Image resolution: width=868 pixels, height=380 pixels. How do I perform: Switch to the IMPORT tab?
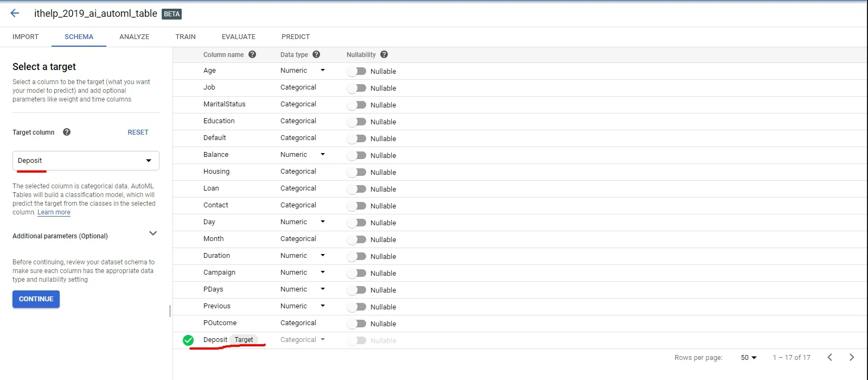(x=25, y=37)
